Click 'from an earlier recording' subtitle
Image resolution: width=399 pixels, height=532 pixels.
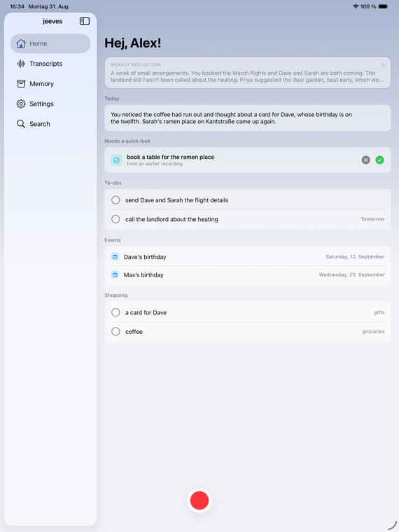(155, 164)
